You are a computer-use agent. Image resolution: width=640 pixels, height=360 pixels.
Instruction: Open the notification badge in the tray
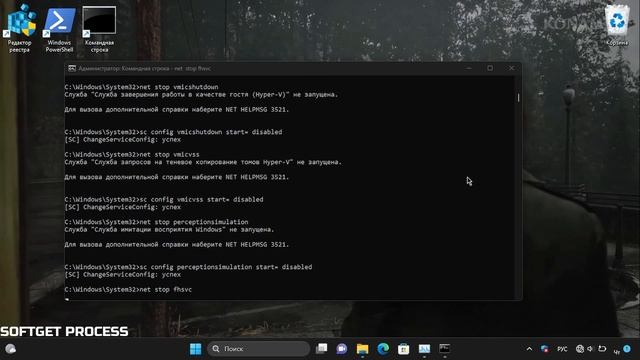click(x=627, y=349)
